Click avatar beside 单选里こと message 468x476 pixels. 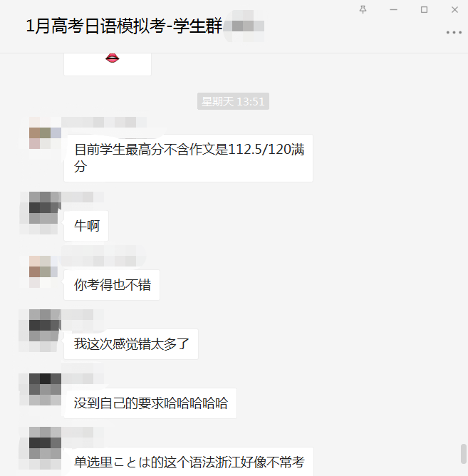pyautogui.click(x=45, y=443)
